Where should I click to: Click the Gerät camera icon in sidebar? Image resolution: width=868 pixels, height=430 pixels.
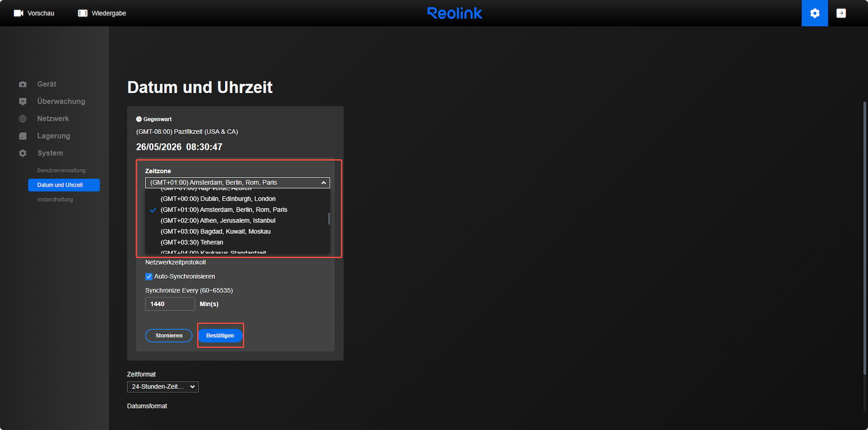(x=23, y=84)
